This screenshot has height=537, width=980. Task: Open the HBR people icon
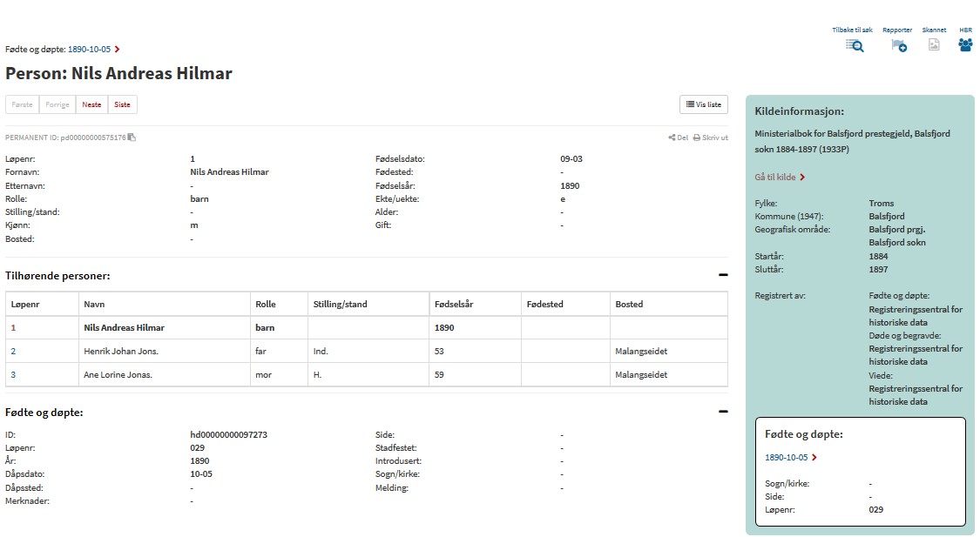tap(965, 45)
